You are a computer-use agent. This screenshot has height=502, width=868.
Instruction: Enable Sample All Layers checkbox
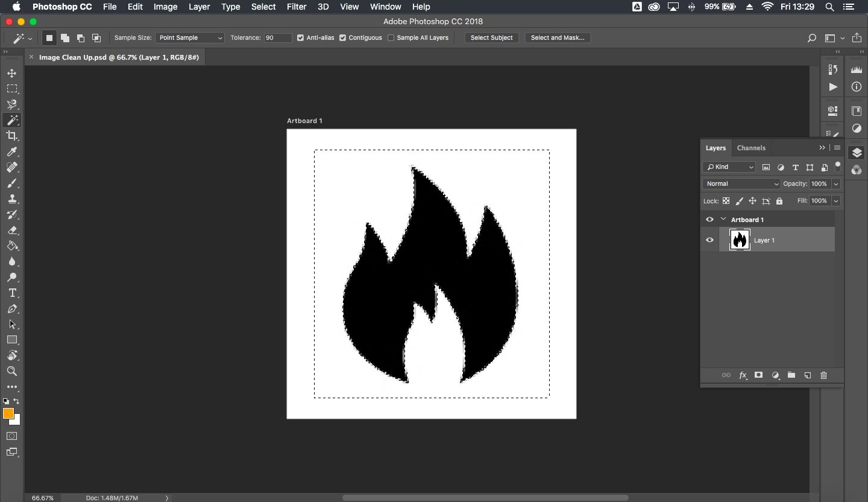click(391, 37)
